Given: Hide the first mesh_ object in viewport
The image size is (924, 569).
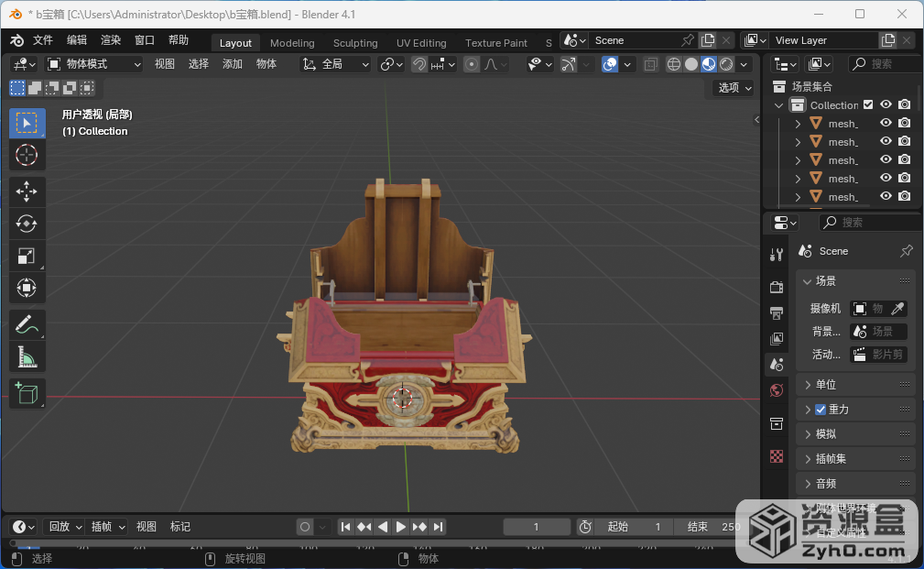Looking at the screenshot, I should click(x=886, y=124).
